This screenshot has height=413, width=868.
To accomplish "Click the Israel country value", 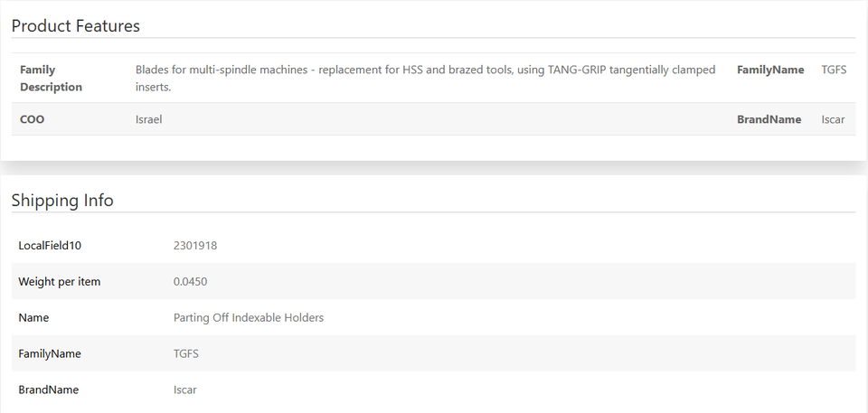I will click(149, 119).
